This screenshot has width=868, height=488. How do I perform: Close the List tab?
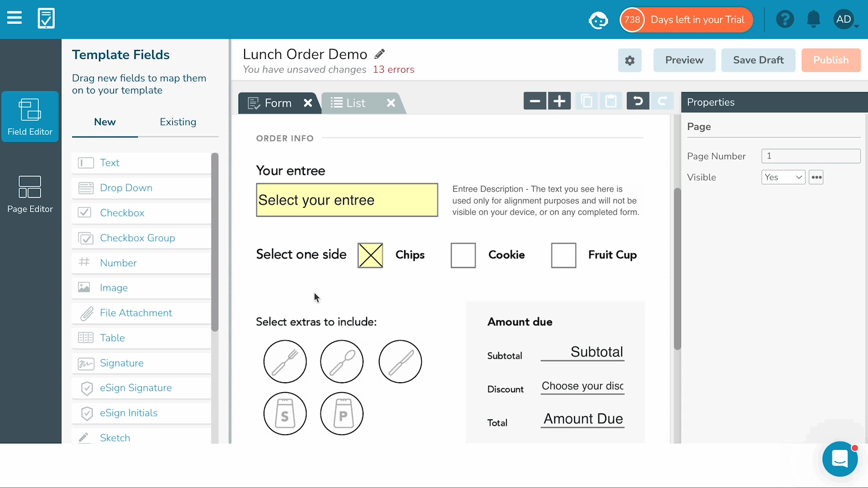pyautogui.click(x=391, y=103)
